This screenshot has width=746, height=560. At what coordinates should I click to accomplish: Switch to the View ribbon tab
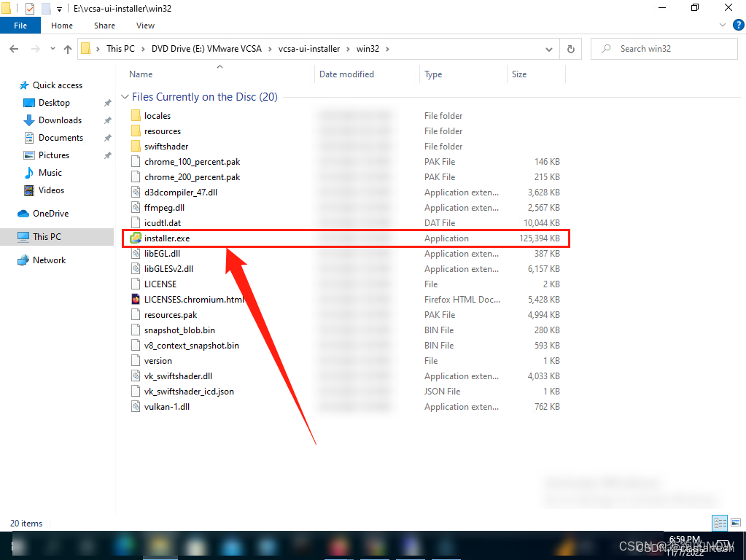point(145,26)
